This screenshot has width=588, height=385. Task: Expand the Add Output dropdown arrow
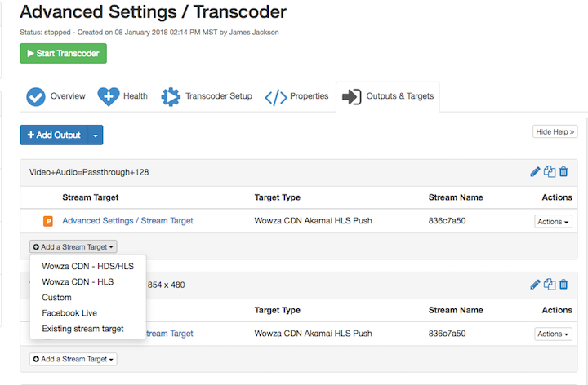(95, 135)
